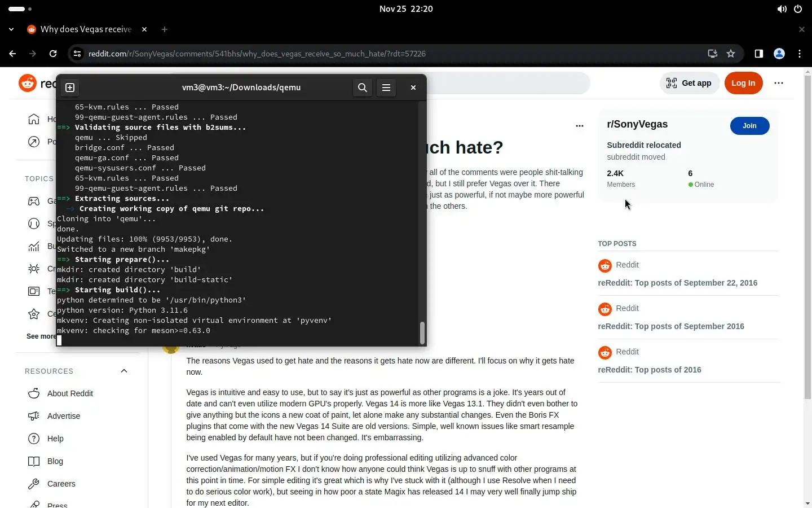812x508 pixels.
Task: Click the Activities workspace indicator
Action: click(x=20, y=9)
